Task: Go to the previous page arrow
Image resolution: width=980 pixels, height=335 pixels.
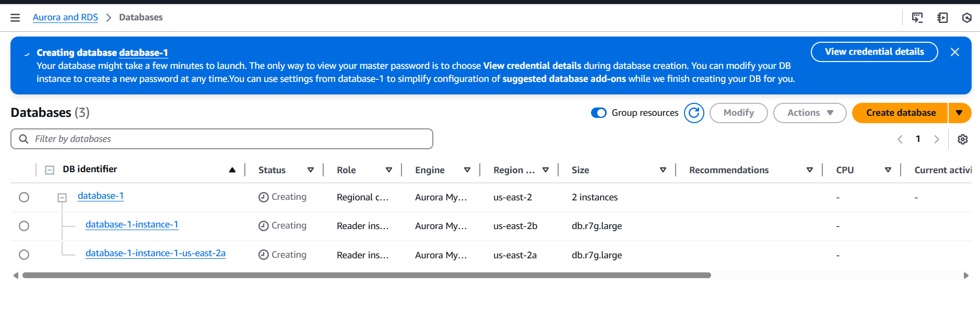Action: 900,139
